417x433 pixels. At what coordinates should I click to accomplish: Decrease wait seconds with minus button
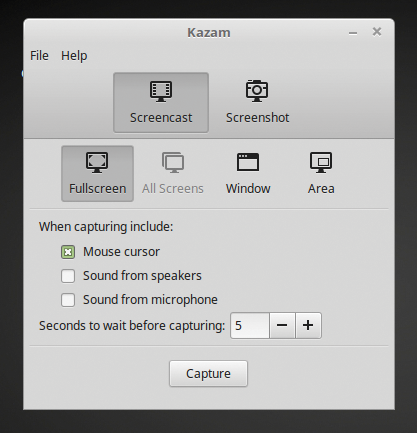click(x=282, y=325)
